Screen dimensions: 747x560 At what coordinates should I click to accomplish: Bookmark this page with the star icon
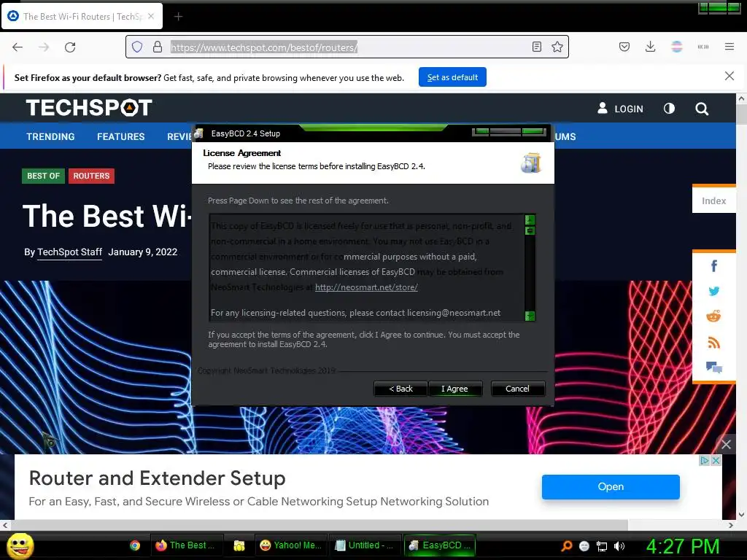click(557, 47)
